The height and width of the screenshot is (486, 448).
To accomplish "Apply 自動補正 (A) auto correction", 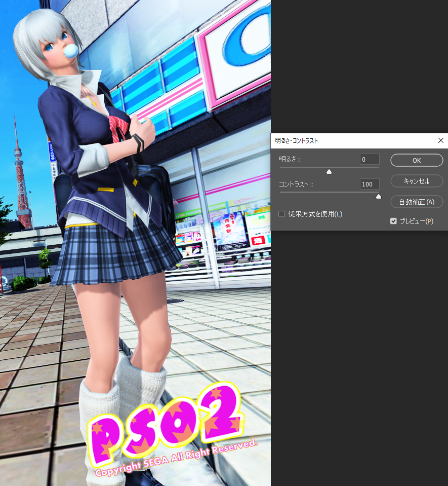I will pyautogui.click(x=417, y=202).
